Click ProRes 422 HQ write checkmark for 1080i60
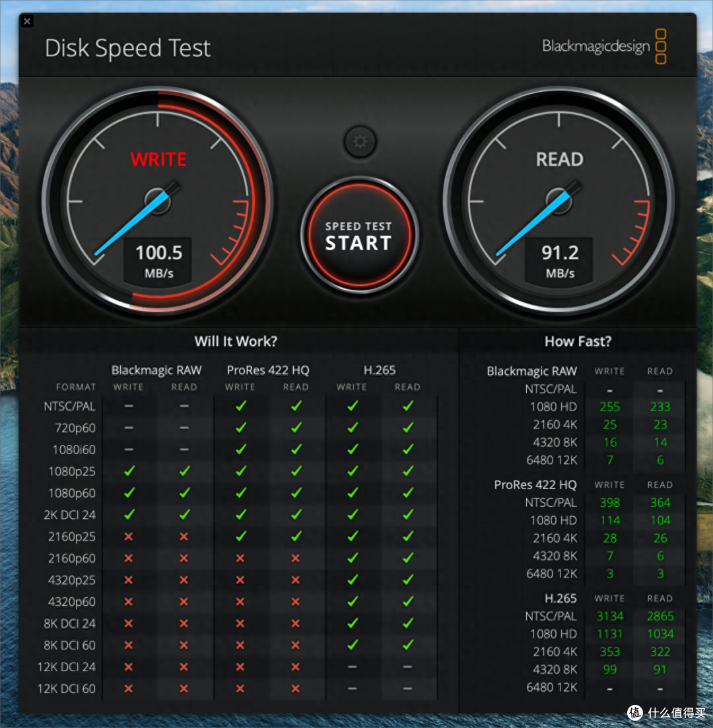The image size is (713, 728). click(240, 449)
